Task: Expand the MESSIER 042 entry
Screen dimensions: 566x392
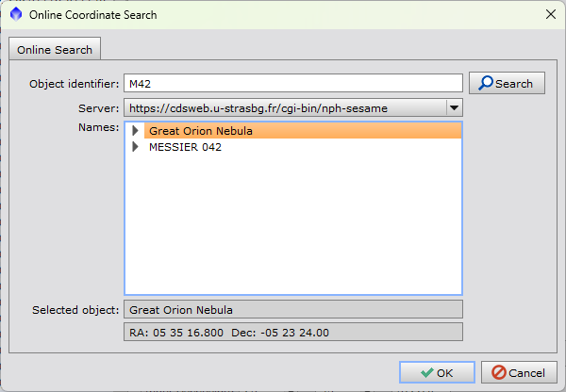Action: point(135,147)
